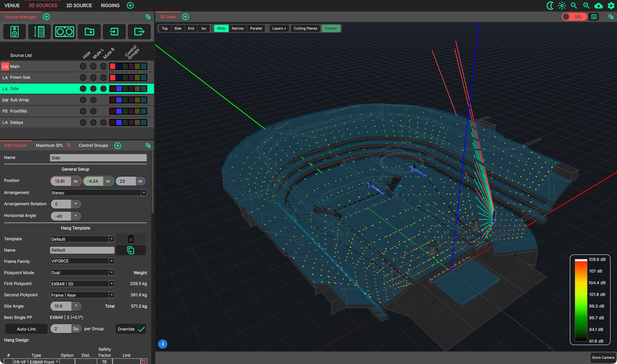
Task: Add a new panel next to 3D View tab
Action: pyautogui.click(x=186, y=17)
